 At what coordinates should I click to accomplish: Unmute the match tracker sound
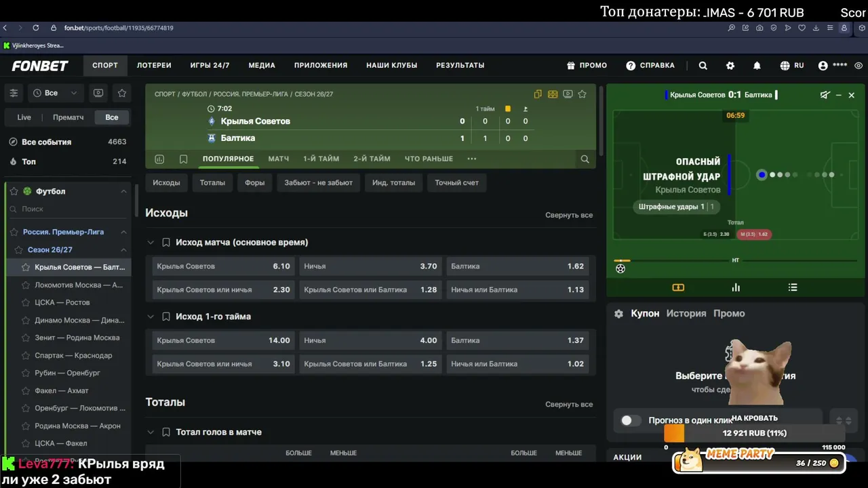point(825,95)
